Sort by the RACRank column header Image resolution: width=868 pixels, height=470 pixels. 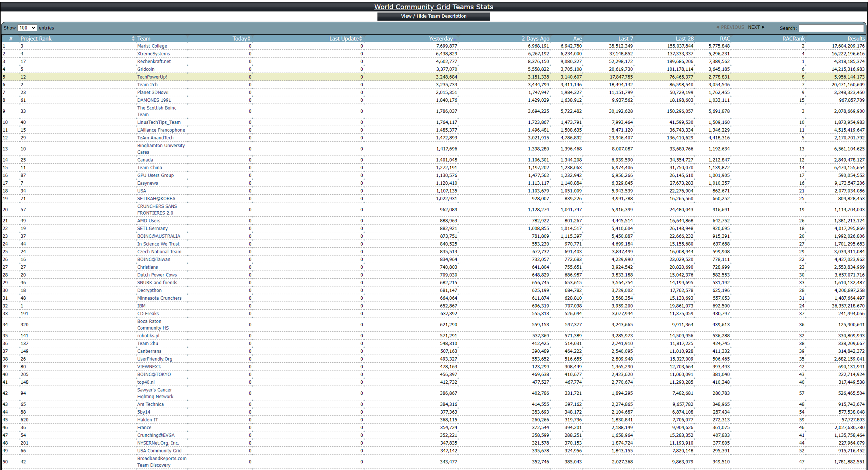coord(793,38)
